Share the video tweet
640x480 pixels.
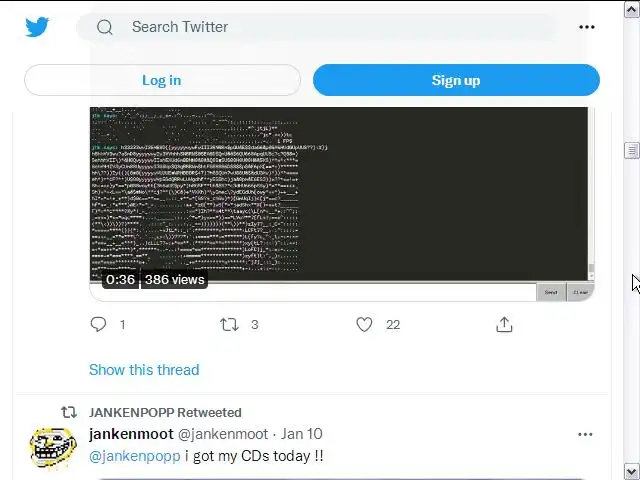[504, 324]
